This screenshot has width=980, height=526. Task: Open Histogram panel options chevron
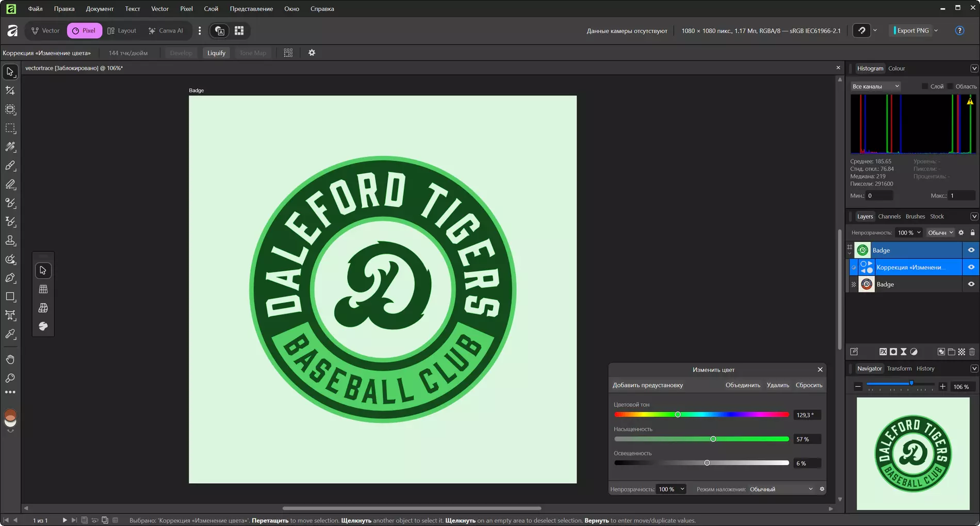point(974,68)
